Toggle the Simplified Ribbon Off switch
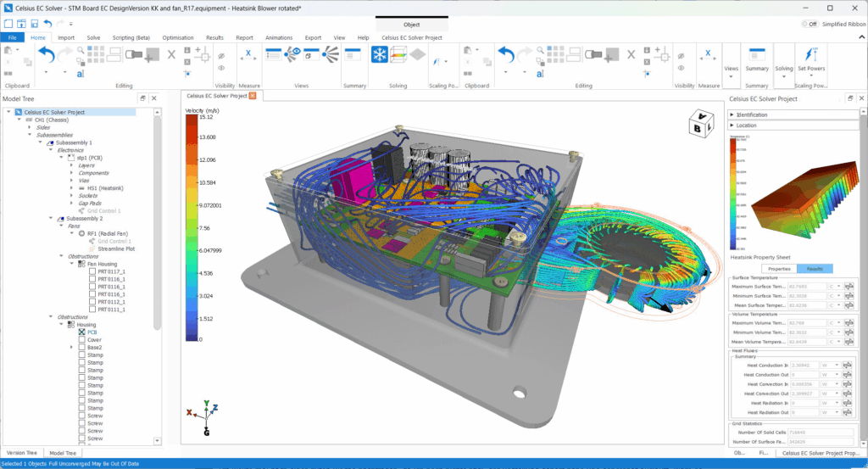 click(810, 24)
